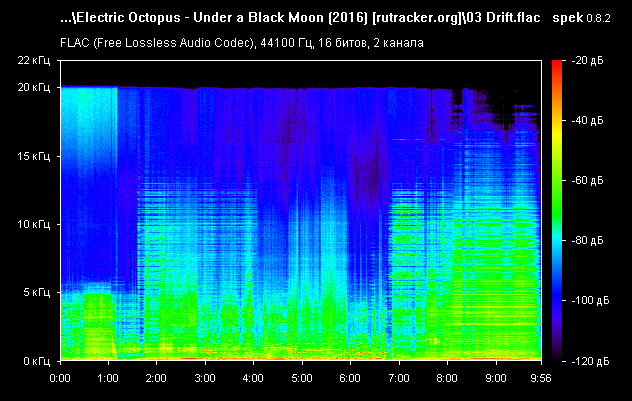The width and height of the screenshot is (632, 401).
Task: Click the '7:00' time axis label
Action: (399, 378)
